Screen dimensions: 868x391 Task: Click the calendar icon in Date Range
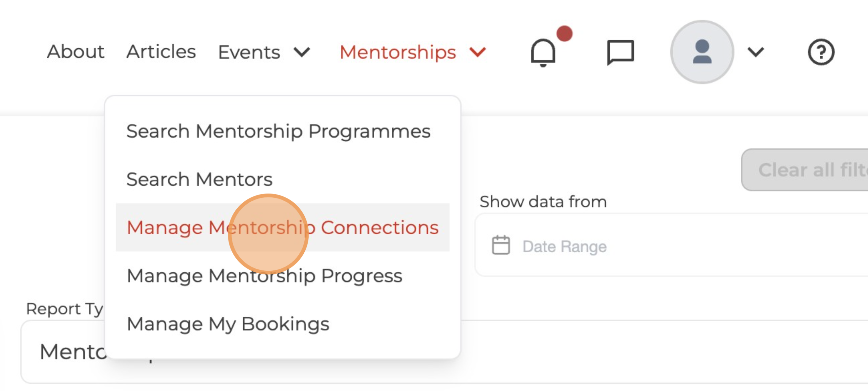point(501,245)
